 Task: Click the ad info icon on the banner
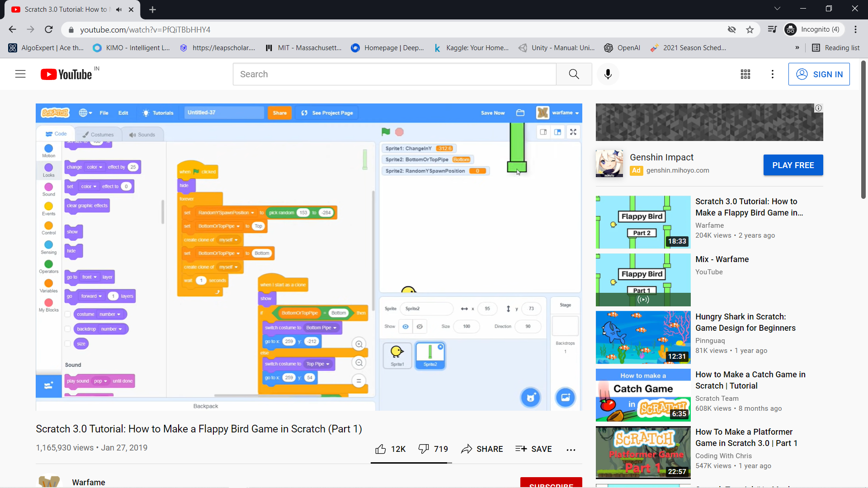(x=818, y=108)
